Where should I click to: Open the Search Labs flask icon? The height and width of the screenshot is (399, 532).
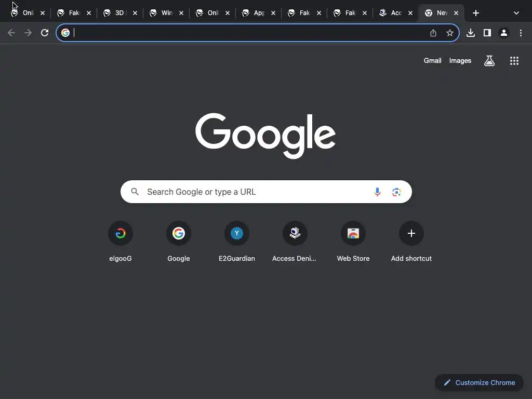pyautogui.click(x=489, y=61)
